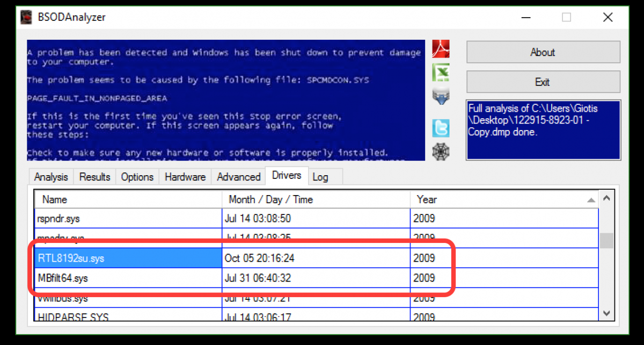Click the driver list scrollbar thumb
This screenshot has height=345, width=644.
[x=606, y=241]
